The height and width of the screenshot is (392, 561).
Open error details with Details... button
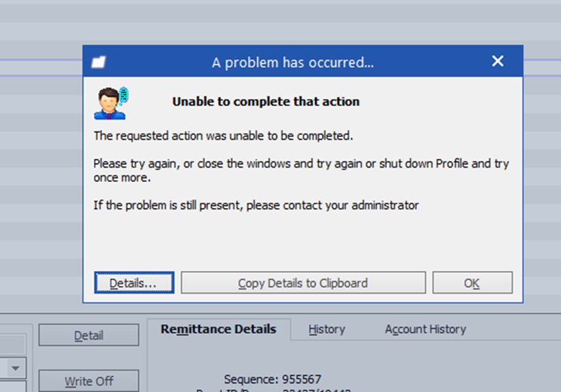click(x=134, y=283)
